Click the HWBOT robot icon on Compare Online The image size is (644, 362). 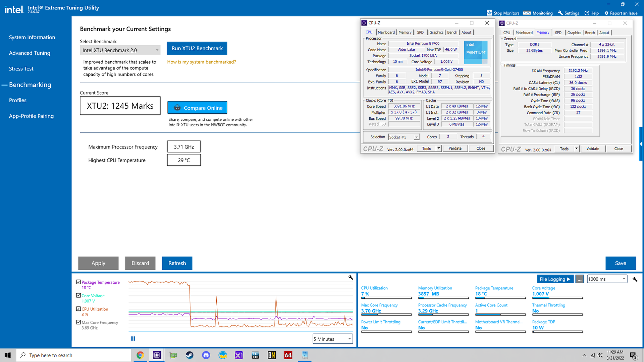point(177,108)
